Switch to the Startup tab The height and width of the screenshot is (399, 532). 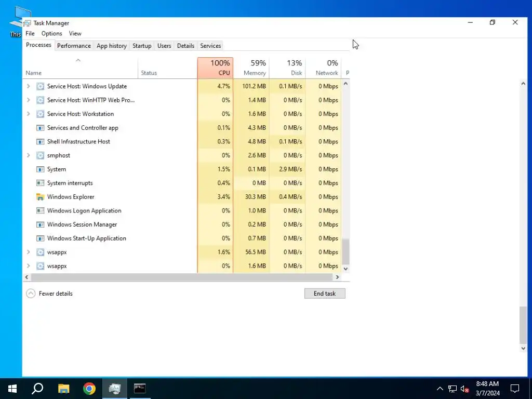click(142, 46)
